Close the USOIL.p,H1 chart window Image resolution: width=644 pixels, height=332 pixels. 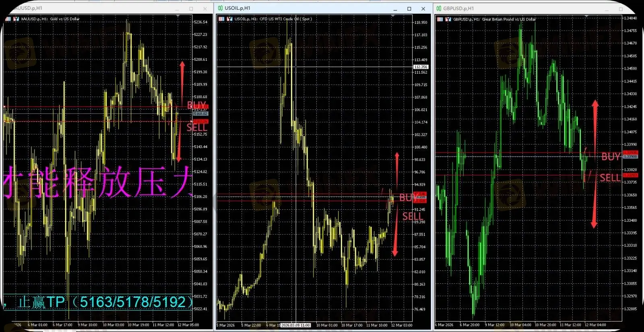[423, 9]
